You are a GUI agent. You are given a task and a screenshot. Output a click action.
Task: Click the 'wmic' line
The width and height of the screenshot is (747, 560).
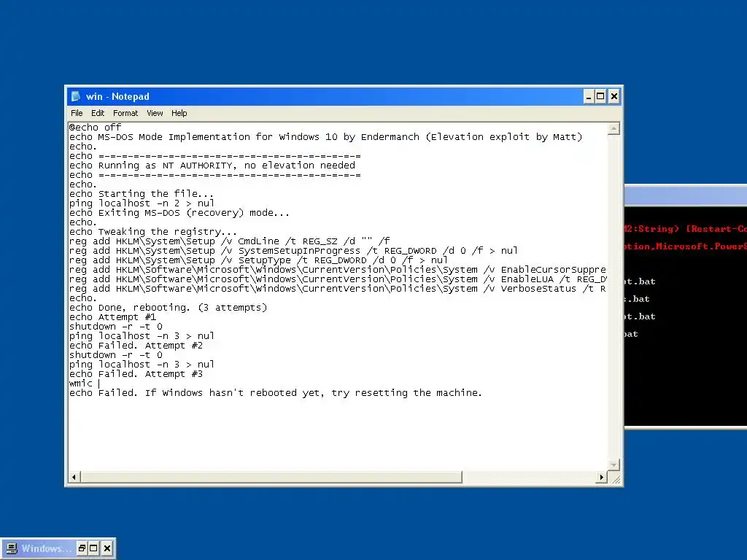80,384
